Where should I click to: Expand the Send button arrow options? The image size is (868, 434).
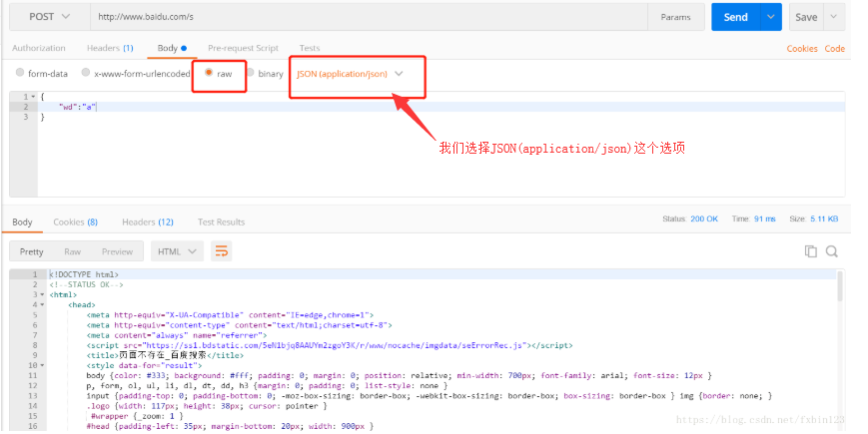pyautogui.click(x=770, y=17)
